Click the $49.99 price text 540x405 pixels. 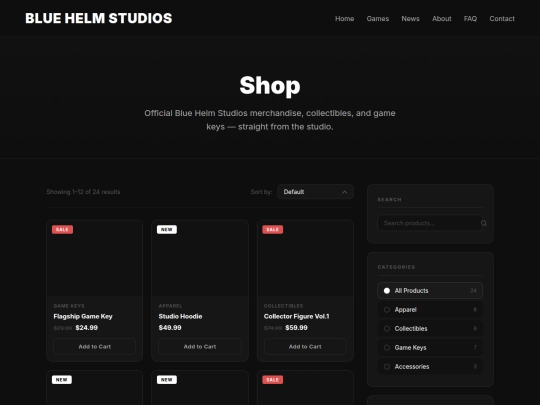(x=170, y=328)
